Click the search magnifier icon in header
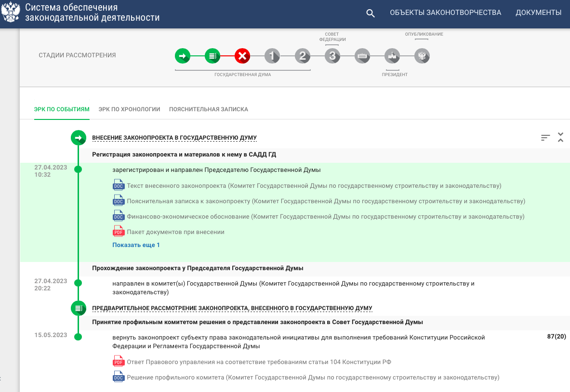 tap(370, 13)
